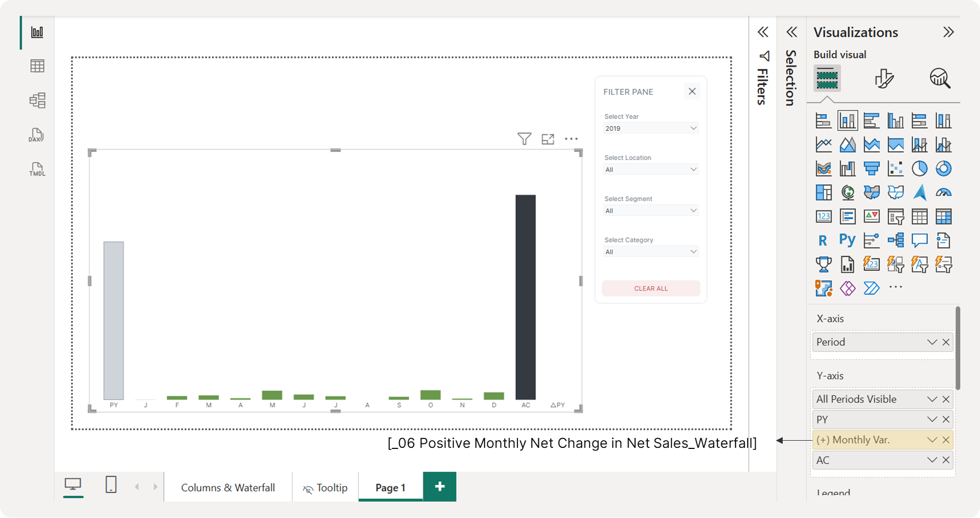Expand the Select Location dropdown
980x518 pixels.
click(x=651, y=169)
